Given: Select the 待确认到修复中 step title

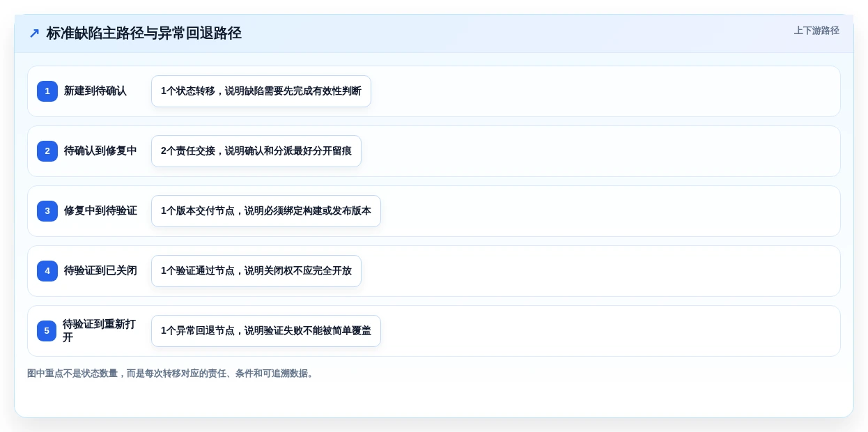Looking at the screenshot, I should click(x=100, y=151).
